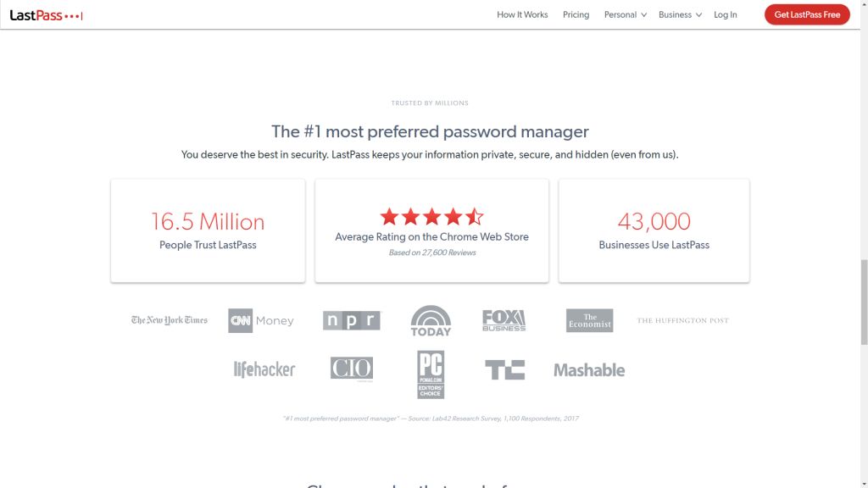The height and width of the screenshot is (488, 868).
Task: Select the PCMag Editors' Choice badge
Action: [431, 374]
